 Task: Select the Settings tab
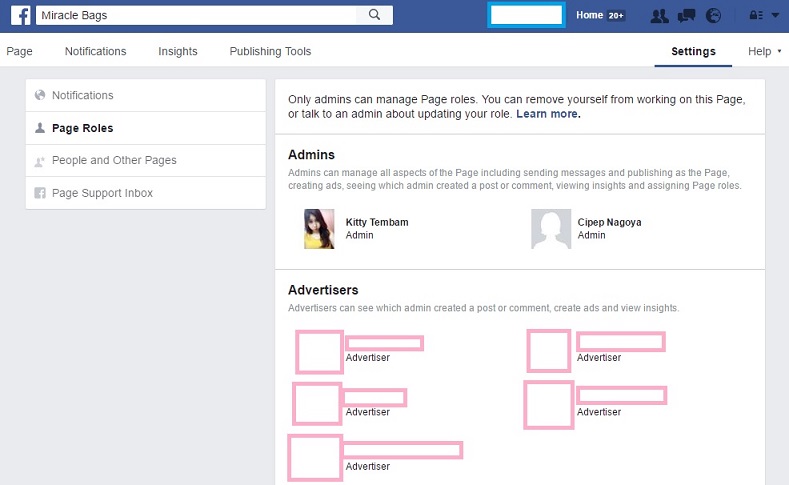coord(693,51)
